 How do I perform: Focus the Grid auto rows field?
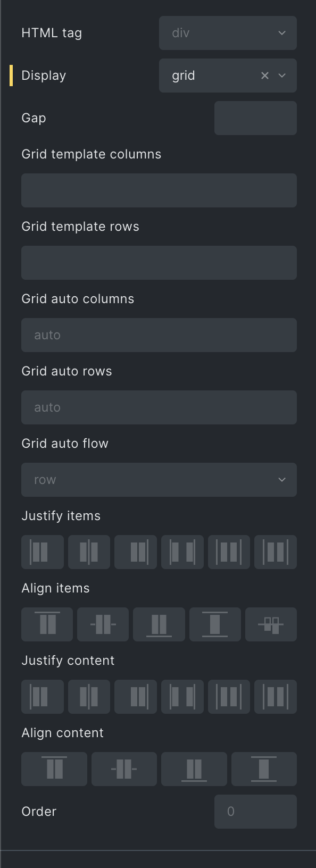click(159, 407)
